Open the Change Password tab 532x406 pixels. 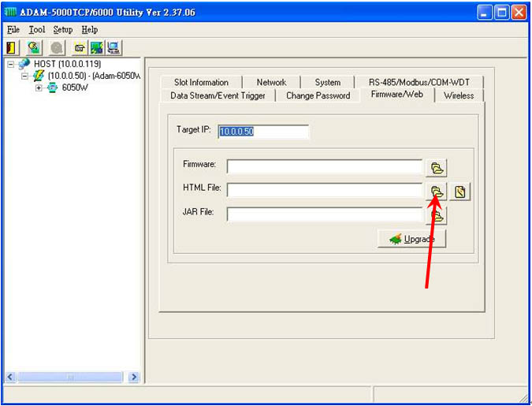tap(318, 95)
